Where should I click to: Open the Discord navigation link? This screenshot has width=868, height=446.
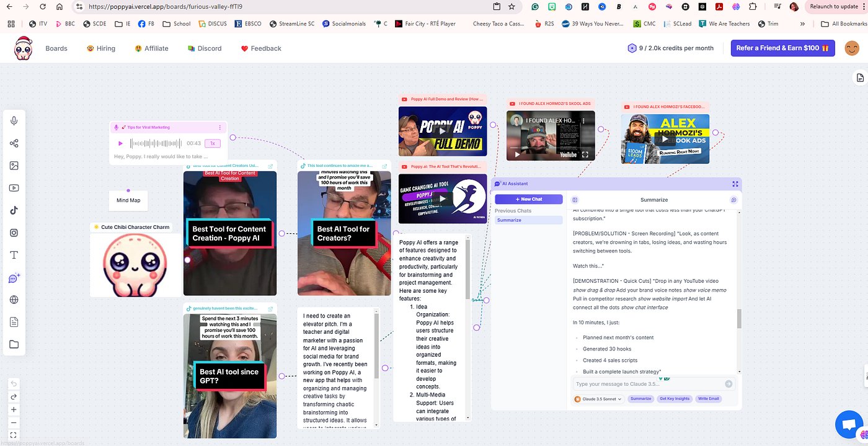204,48
